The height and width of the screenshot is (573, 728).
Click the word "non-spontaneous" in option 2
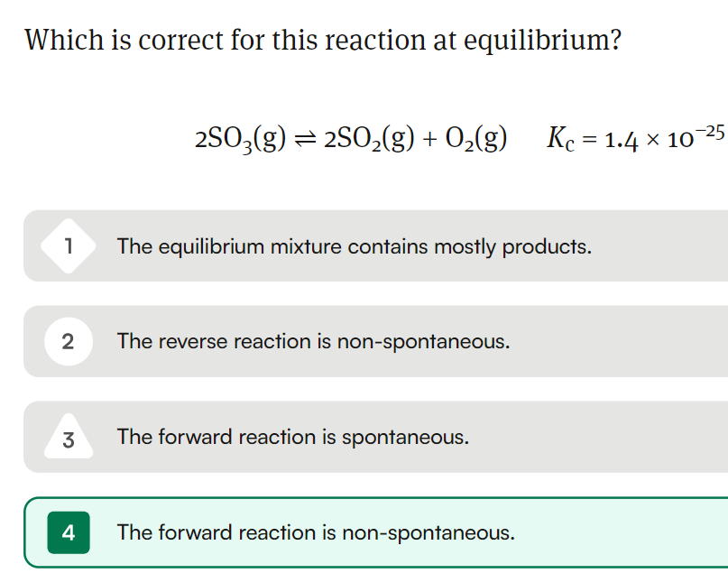(423, 342)
